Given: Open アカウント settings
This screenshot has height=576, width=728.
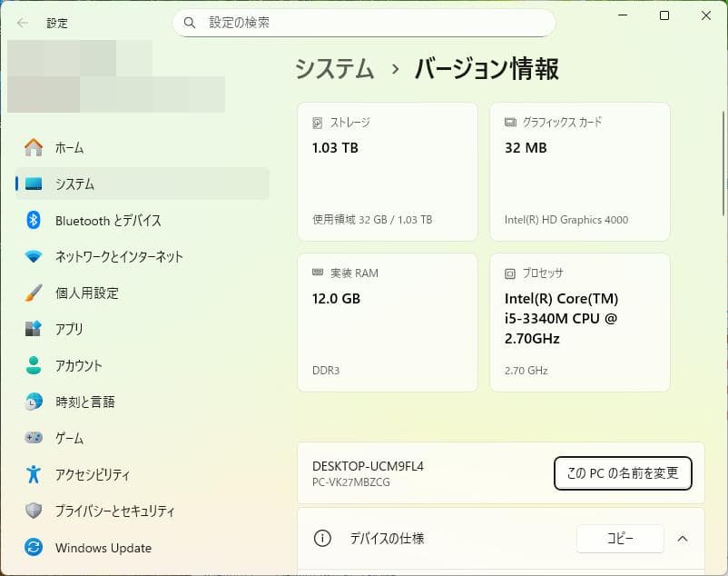Looking at the screenshot, I should [143, 365].
